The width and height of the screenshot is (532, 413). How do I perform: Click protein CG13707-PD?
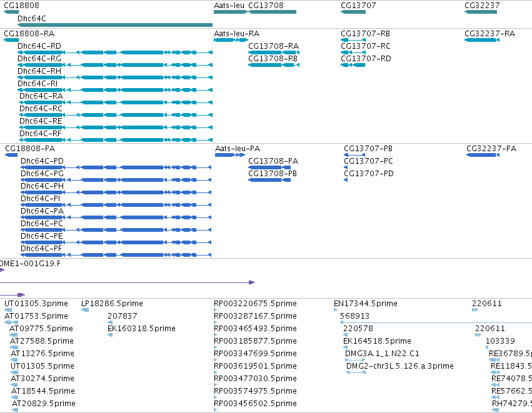[x=346, y=180]
